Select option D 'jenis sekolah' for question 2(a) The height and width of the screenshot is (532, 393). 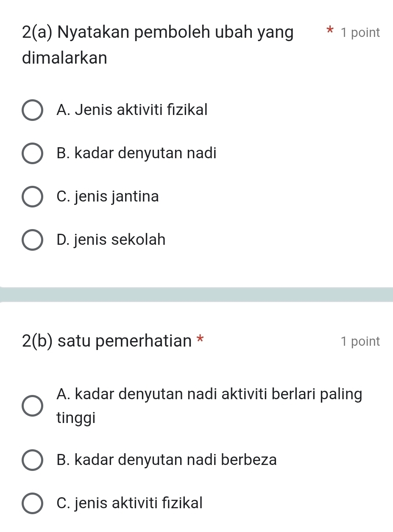tap(32, 240)
